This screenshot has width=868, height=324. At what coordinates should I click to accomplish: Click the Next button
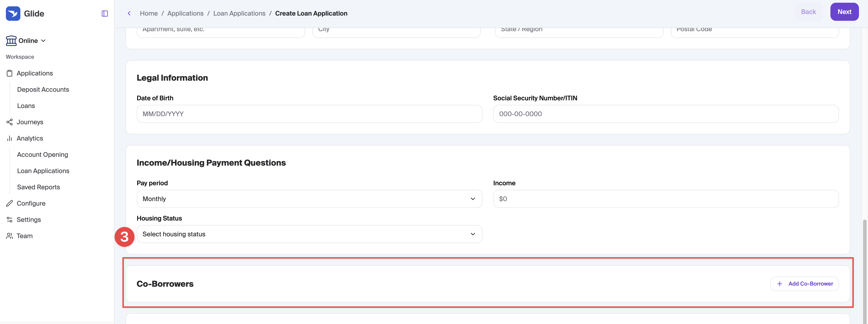844,12
